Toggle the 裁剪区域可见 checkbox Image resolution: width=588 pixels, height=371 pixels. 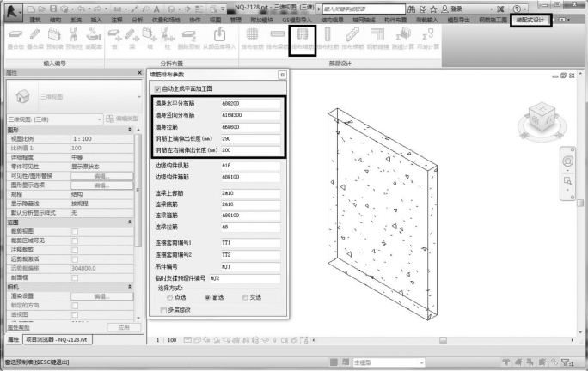coord(75,240)
